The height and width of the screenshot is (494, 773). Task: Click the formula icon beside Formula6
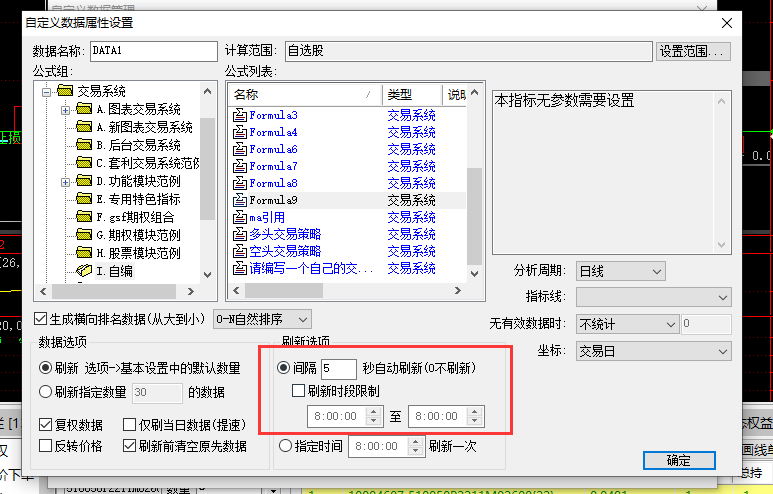(240, 149)
